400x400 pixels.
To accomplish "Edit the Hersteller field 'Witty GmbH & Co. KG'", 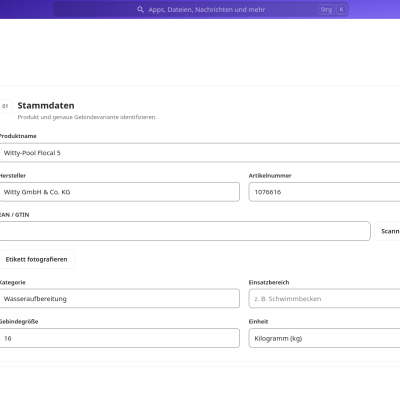I will [x=119, y=192].
